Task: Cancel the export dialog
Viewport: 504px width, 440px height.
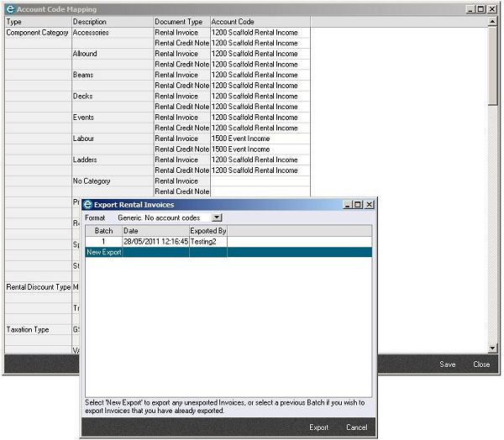Action: click(356, 427)
